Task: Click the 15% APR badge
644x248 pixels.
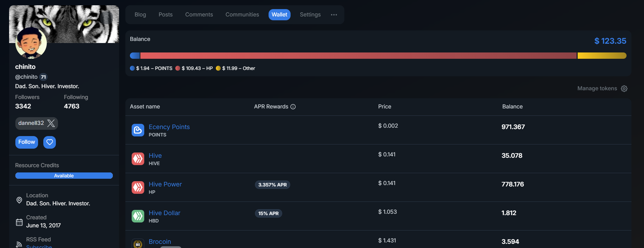Action: (x=268, y=213)
